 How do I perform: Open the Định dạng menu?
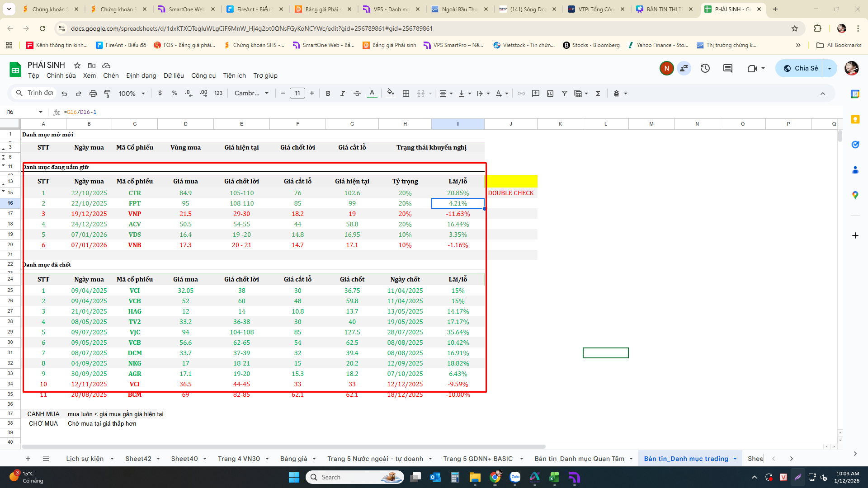coord(141,75)
